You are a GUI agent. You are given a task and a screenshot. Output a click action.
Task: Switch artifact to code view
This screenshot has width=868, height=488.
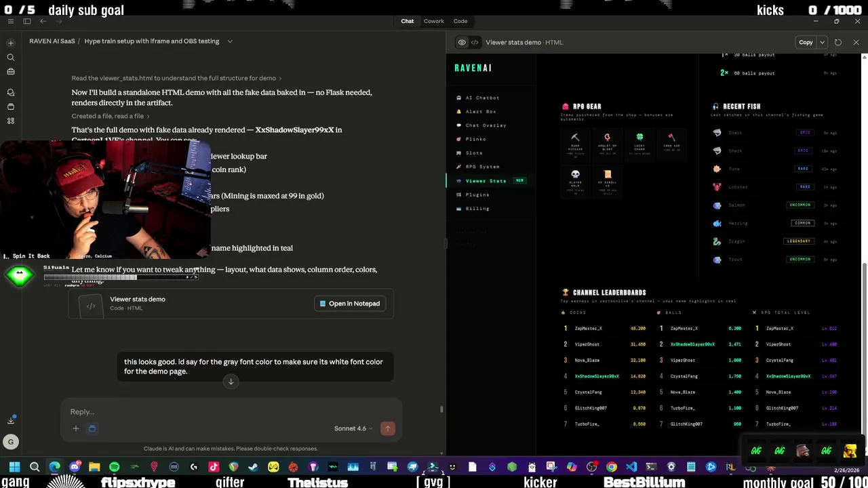(475, 42)
